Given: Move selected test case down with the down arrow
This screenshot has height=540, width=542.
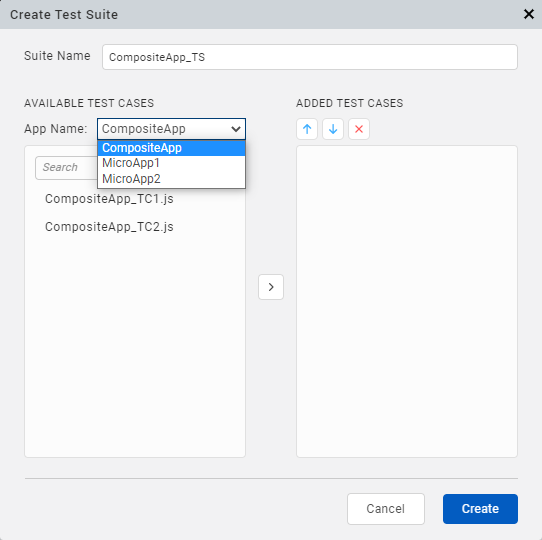Looking at the screenshot, I should click(333, 129).
